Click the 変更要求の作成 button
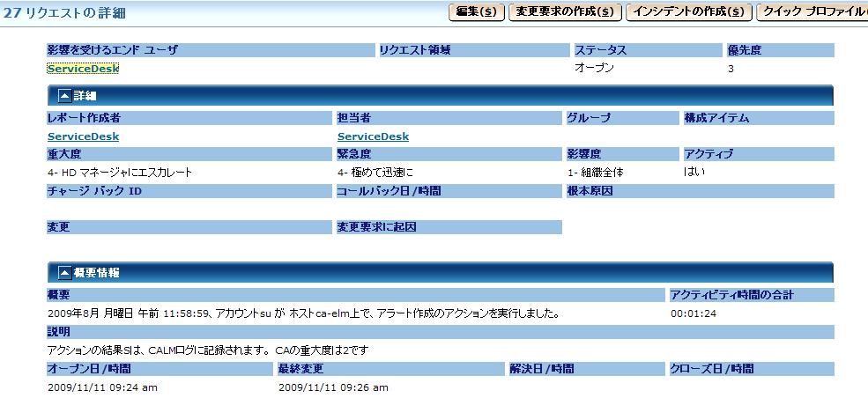The image size is (868, 398). (565, 12)
